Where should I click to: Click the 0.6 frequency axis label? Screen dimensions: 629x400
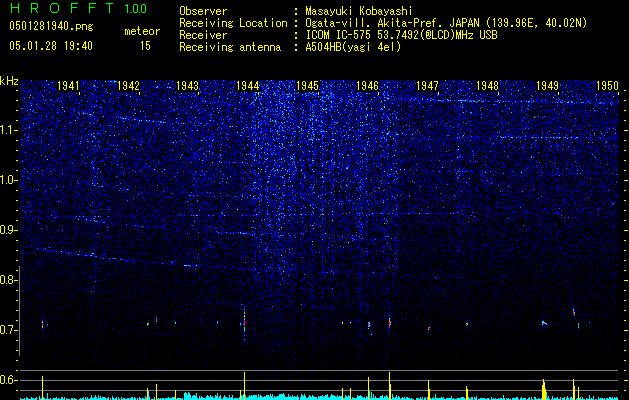click(x=7, y=380)
